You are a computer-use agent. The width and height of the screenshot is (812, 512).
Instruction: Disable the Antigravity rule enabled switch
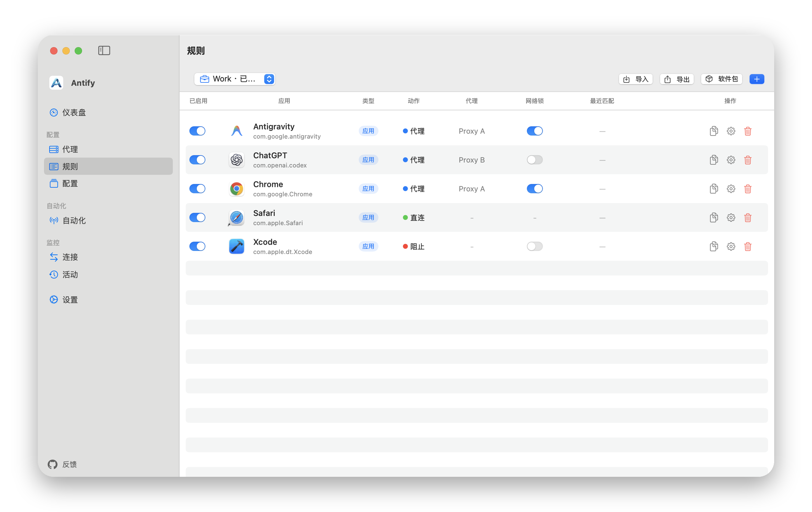[x=197, y=131]
